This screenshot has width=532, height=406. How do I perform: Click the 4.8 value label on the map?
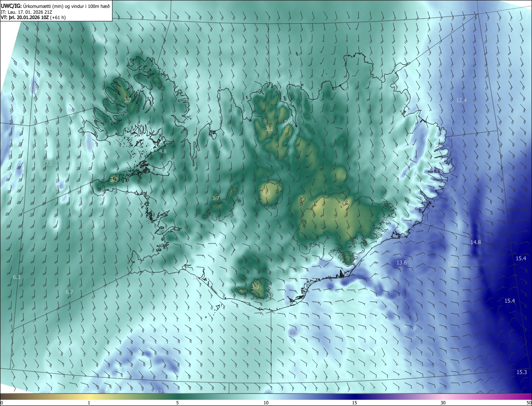163,152
